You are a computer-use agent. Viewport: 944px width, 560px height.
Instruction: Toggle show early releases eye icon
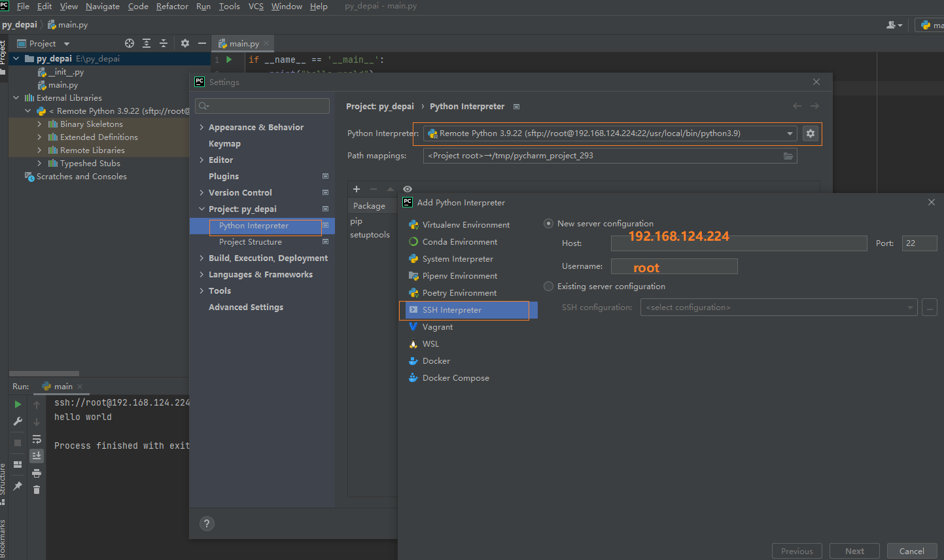[408, 189]
